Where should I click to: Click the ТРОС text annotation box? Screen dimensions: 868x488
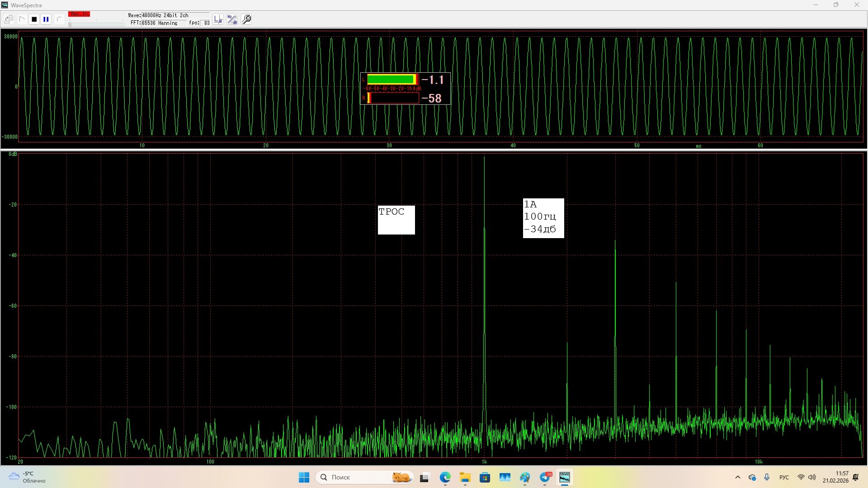tap(396, 220)
